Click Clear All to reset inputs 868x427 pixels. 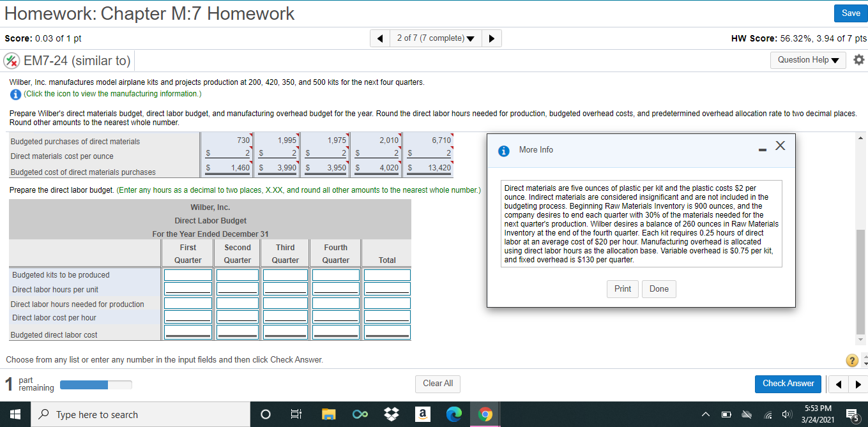(x=438, y=384)
